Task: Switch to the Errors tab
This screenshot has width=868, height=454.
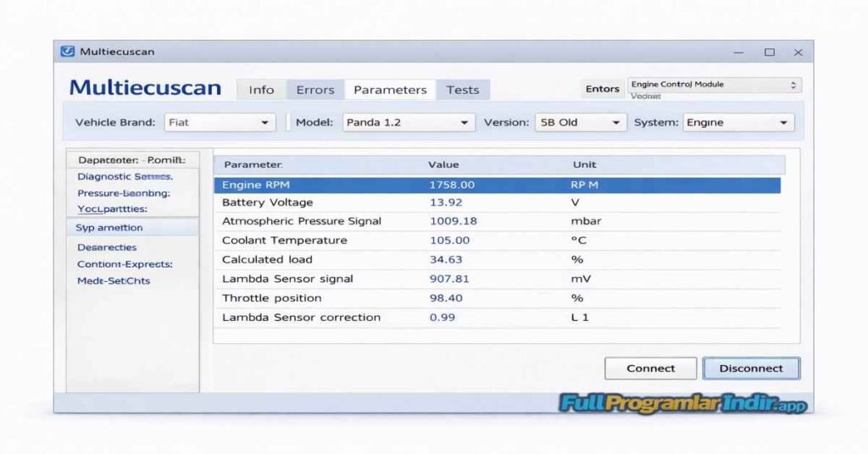Action: tap(314, 90)
